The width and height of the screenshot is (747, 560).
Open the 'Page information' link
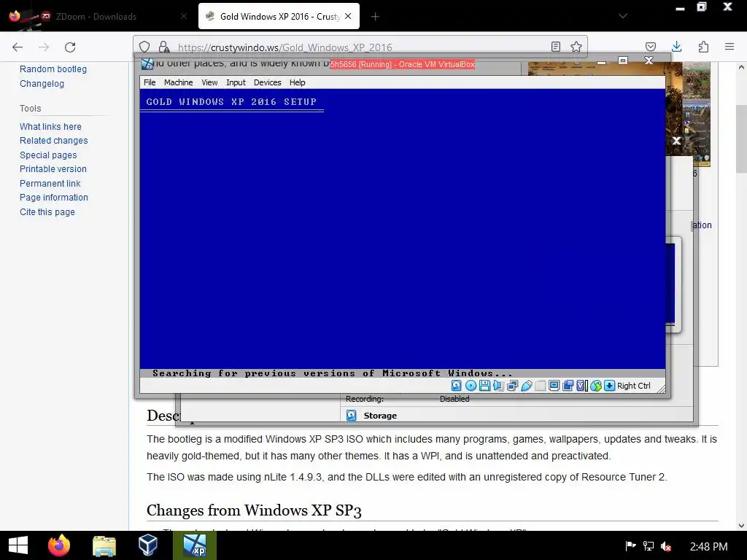click(54, 197)
